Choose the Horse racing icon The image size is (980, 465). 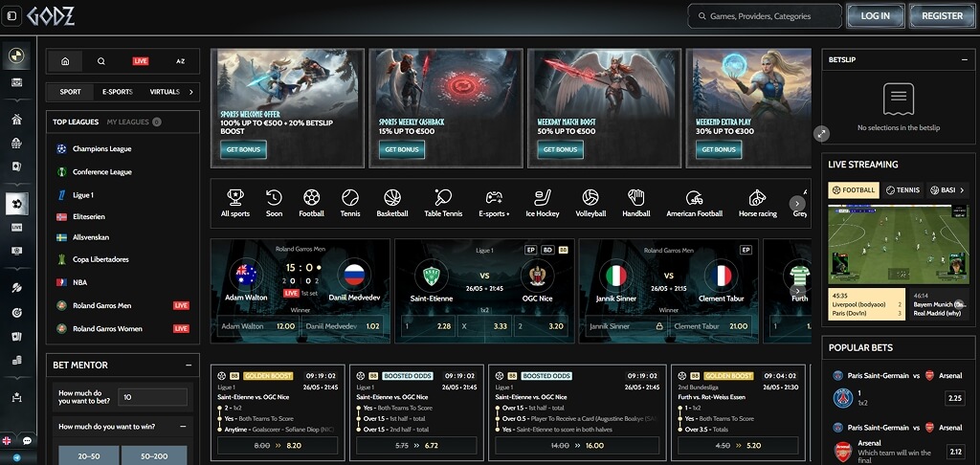tap(757, 197)
